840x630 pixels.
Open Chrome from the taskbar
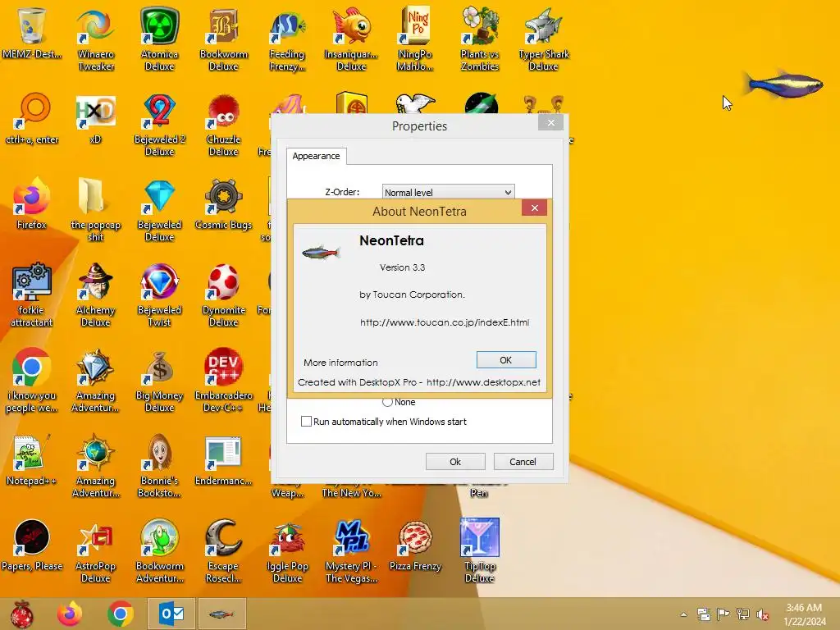[x=121, y=614]
